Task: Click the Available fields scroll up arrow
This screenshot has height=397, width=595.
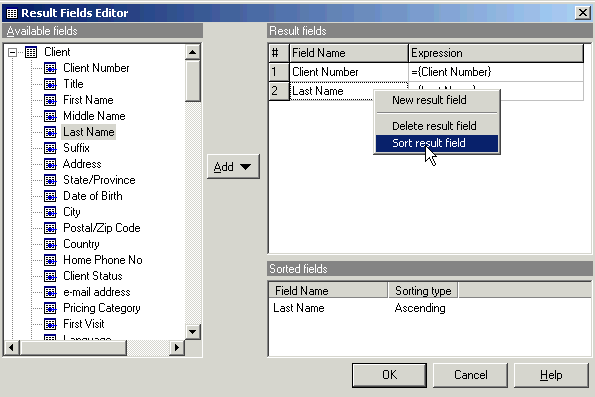Action: point(193,52)
